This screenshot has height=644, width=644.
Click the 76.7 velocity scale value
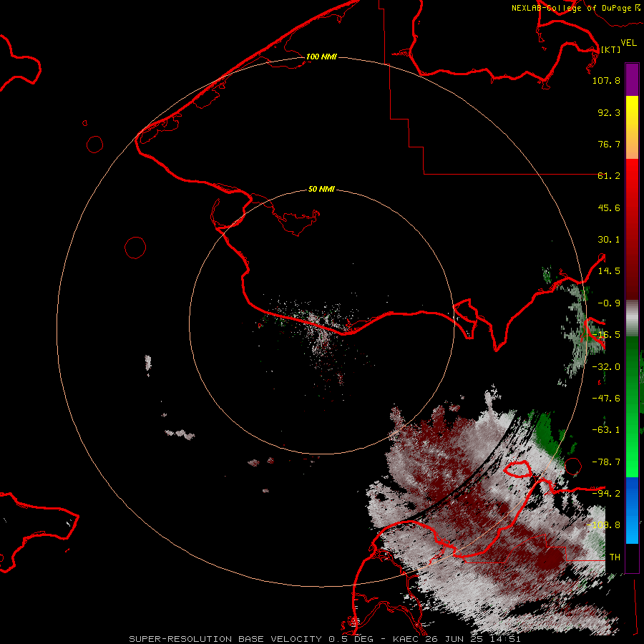[x=609, y=144]
